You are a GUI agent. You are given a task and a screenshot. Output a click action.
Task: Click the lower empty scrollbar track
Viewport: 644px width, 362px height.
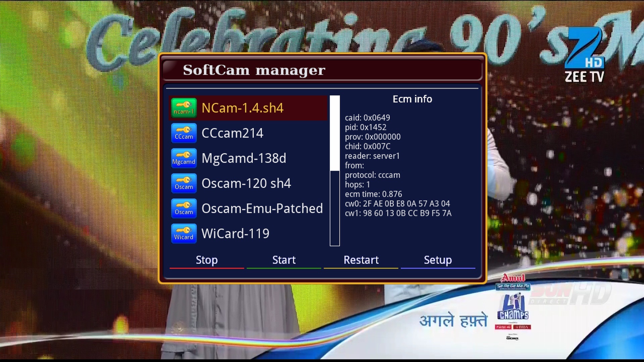click(x=335, y=208)
